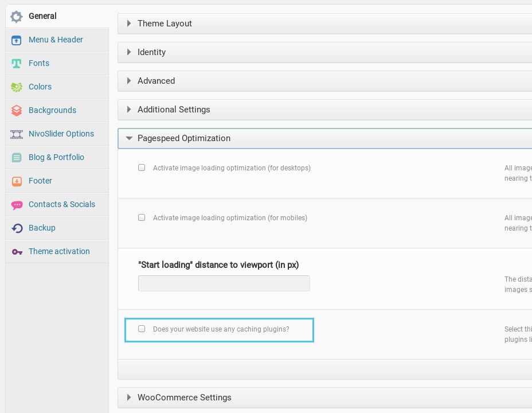Screen dimensions: 532x413
Task: Click the NivoSlider Options filmstrip icon
Action: tap(17, 134)
